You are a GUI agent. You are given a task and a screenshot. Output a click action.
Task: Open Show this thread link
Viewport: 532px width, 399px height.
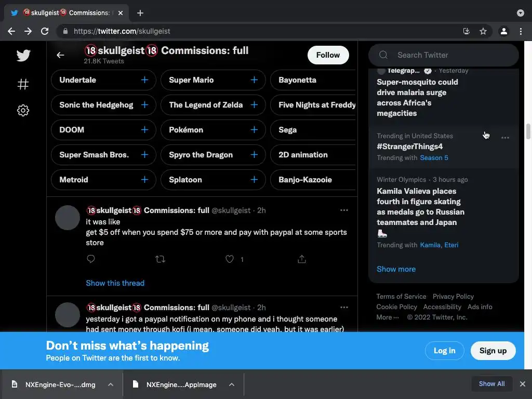click(115, 283)
